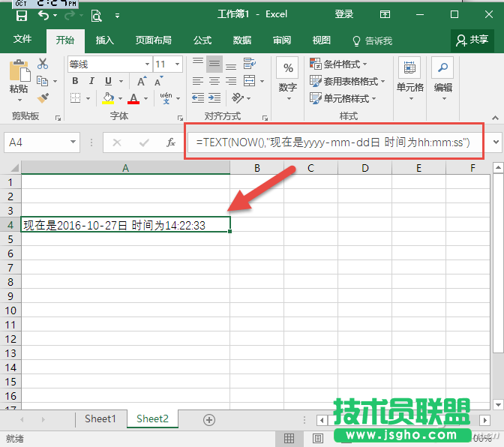
Task: Open the Percent number format icon
Action: [287, 69]
